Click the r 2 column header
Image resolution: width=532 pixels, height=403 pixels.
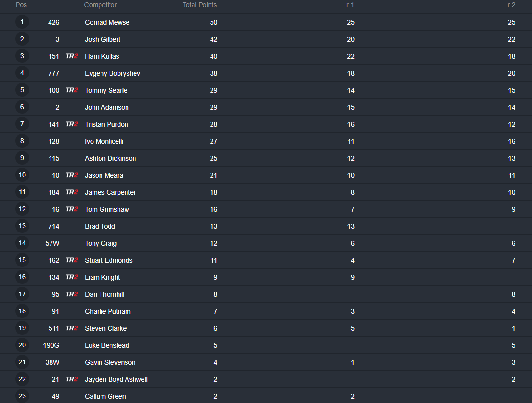click(511, 5)
